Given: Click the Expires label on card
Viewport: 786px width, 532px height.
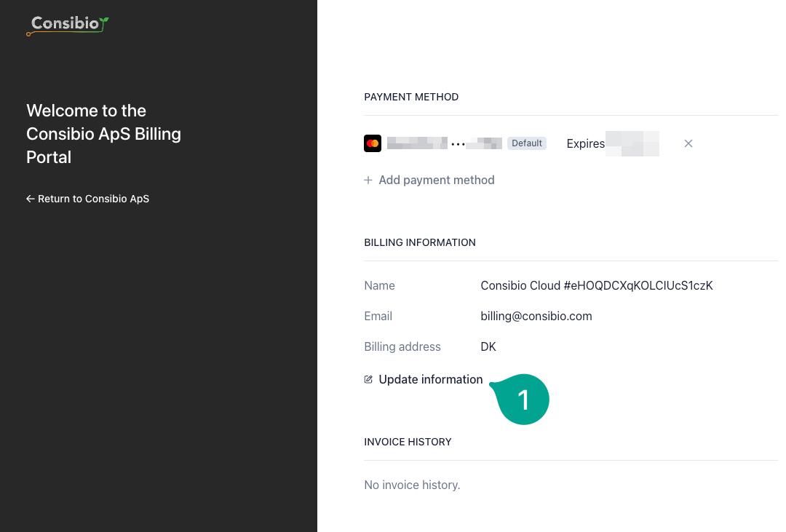Looking at the screenshot, I should pos(585,143).
